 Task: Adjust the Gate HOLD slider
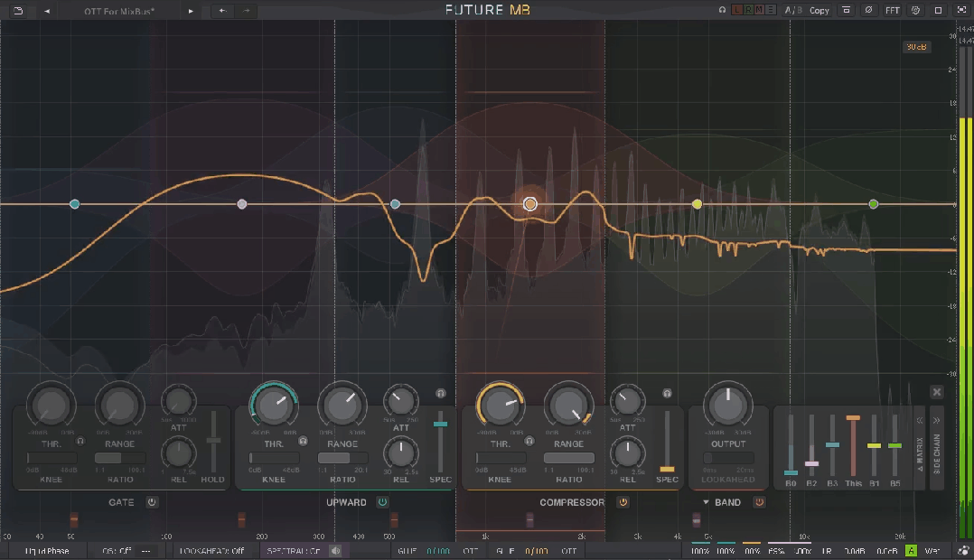pos(213,442)
